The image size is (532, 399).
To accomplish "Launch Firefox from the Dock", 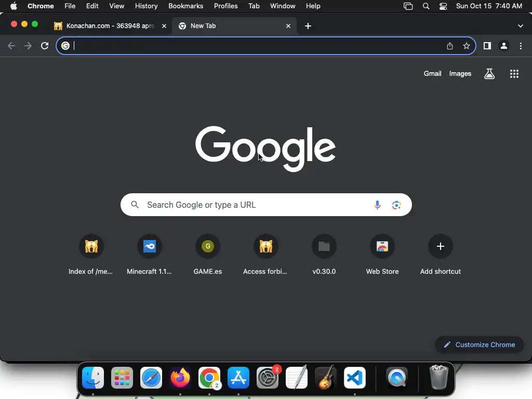I will click(x=180, y=378).
